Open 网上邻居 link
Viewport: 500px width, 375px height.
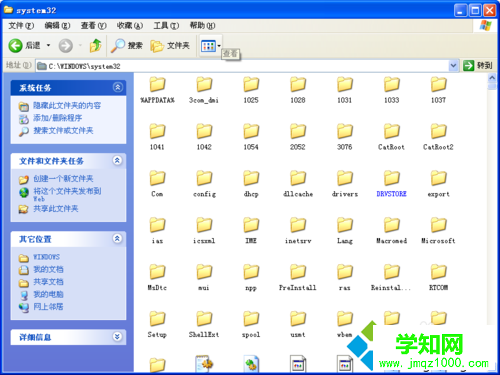pyautogui.click(x=48, y=307)
